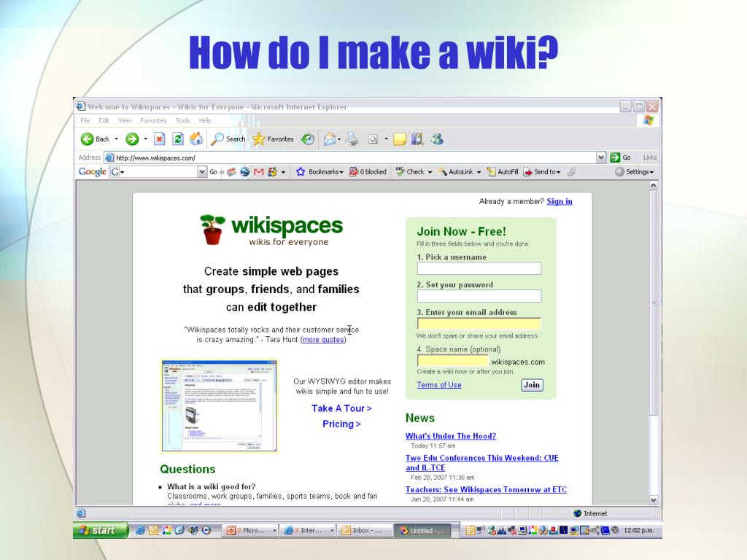Click the AutoLink button
Viewport: 747px width, 560px height.
pyautogui.click(x=456, y=172)
